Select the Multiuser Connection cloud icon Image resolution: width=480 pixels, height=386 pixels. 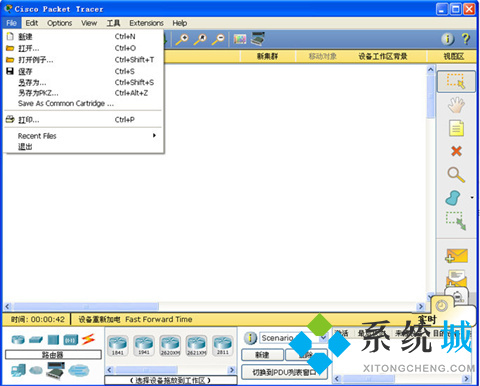click(79, 370)
